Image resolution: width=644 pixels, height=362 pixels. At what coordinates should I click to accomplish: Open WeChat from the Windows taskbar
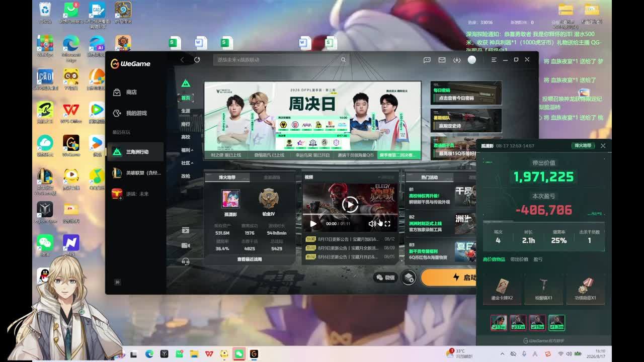239,354
